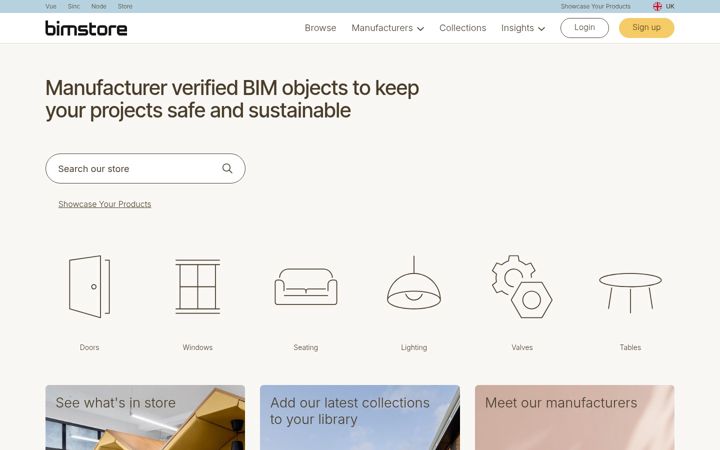Open the Valves gear icon
This screenshot has width=720, height=450.
(522, 287)
